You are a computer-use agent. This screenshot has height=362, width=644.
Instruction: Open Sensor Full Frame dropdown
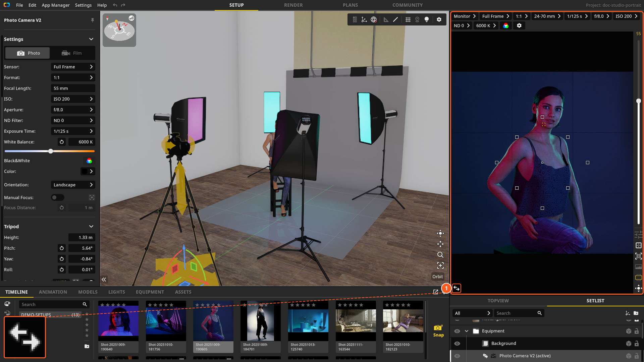tap(73, 67)
